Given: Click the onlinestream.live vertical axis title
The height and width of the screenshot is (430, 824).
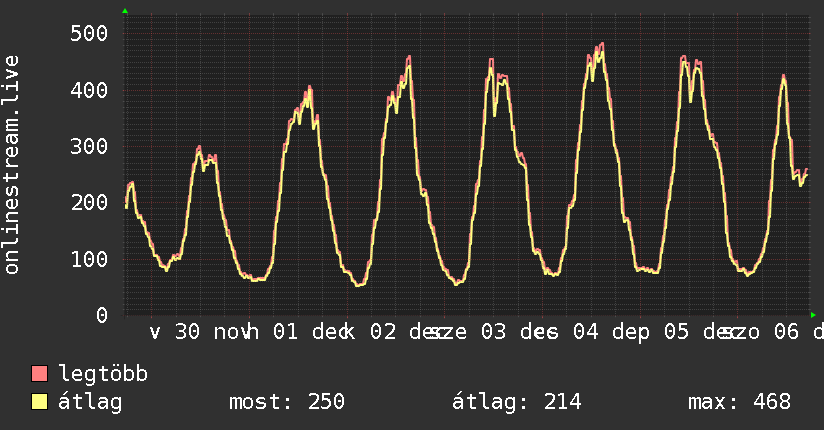Looking at the screenshot, I should click(12, 165).
